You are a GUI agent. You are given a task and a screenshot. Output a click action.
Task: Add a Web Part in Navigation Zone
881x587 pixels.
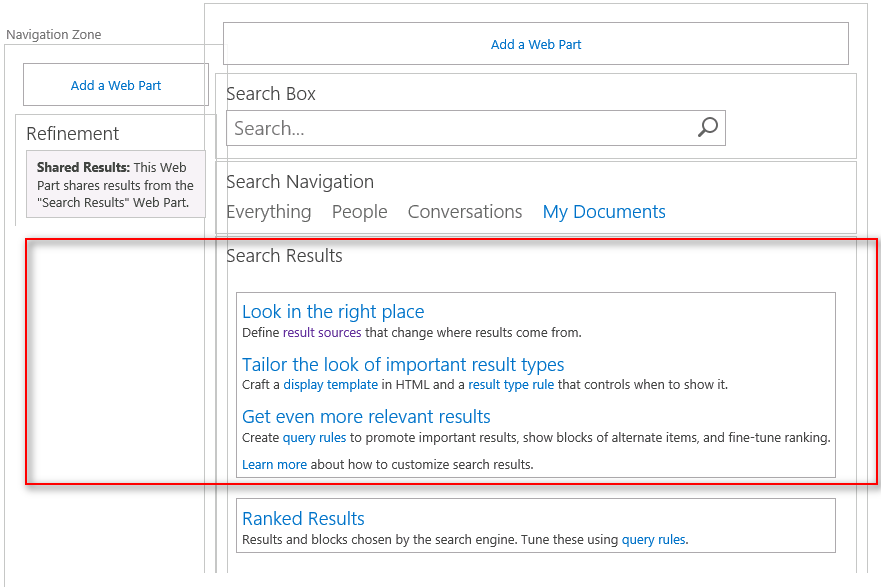[x=116, y=86]
